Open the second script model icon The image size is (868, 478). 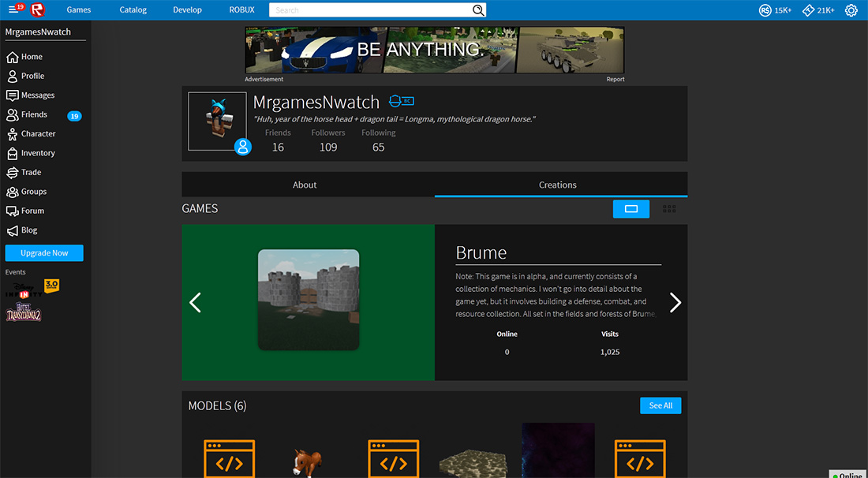(394, 458)
